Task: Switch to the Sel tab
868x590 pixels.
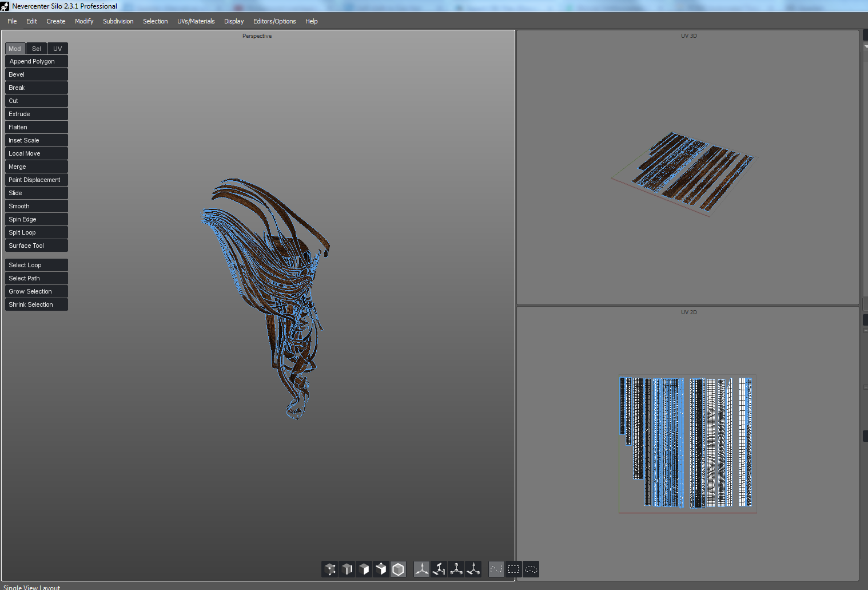Action: click(x=37, y=49)
